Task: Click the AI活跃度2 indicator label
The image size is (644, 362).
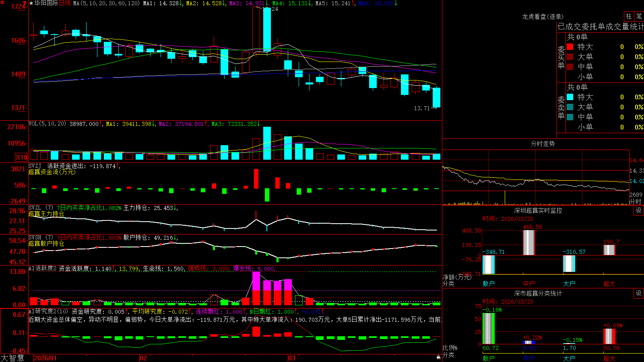Action: (42, 268)
